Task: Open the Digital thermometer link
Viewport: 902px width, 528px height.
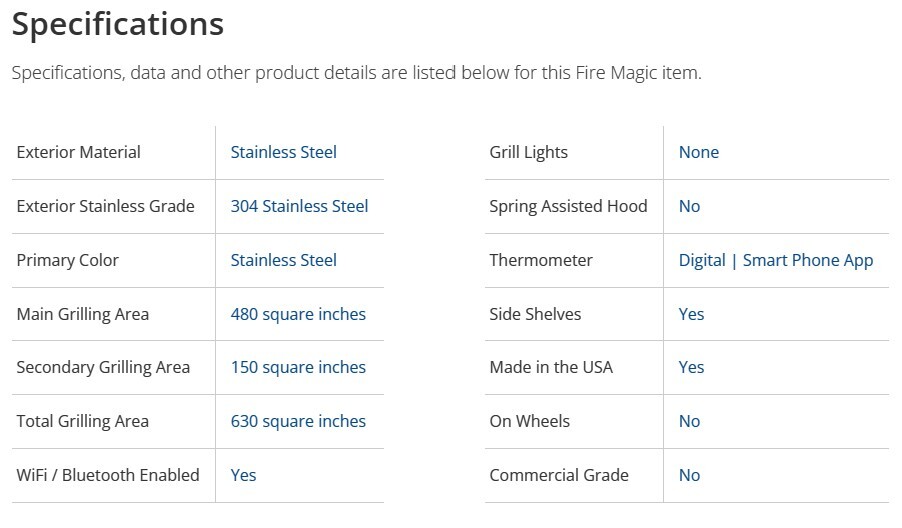Action: pos(702,260)
